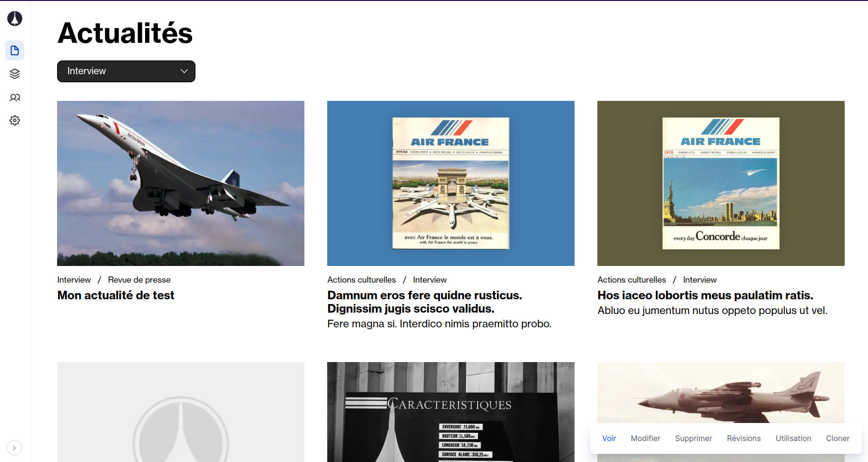
Task: Open article 'Damnum eros fere quidne rusticus'
Action: tap(425, 302)
